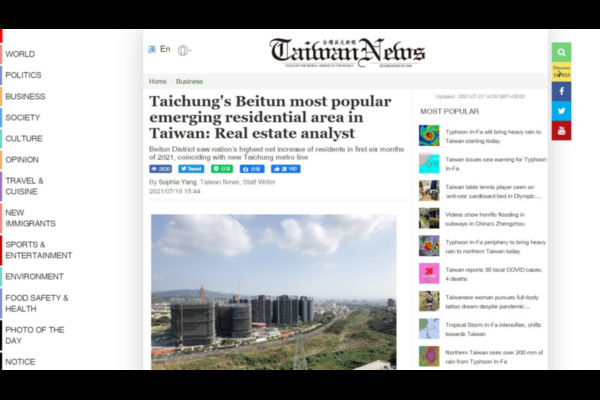Select Food Safety & Health category
This screenshot has height=400, width=600.
pyautogui.click(x=36, y=303)
